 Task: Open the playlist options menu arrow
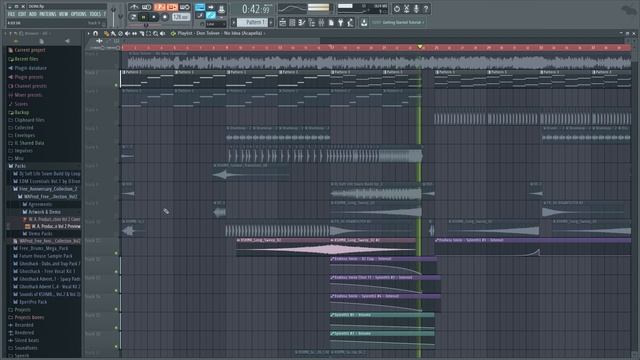(89, 33)
